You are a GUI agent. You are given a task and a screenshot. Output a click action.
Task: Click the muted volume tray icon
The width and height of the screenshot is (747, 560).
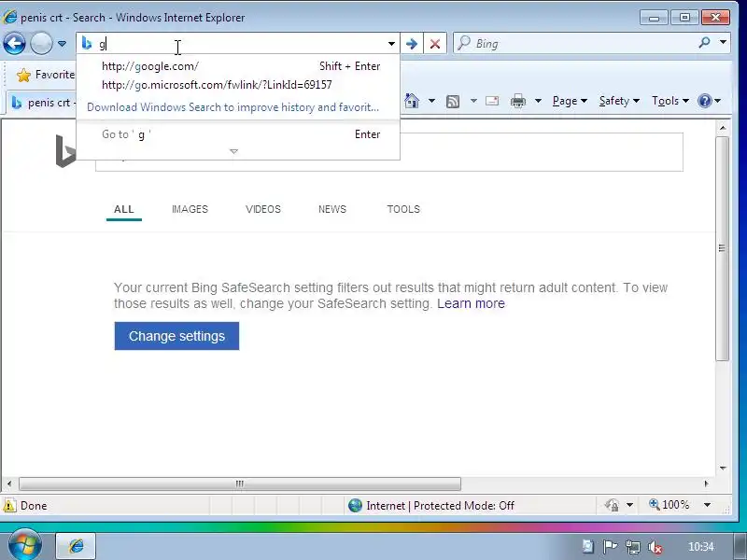pos(655,547)
